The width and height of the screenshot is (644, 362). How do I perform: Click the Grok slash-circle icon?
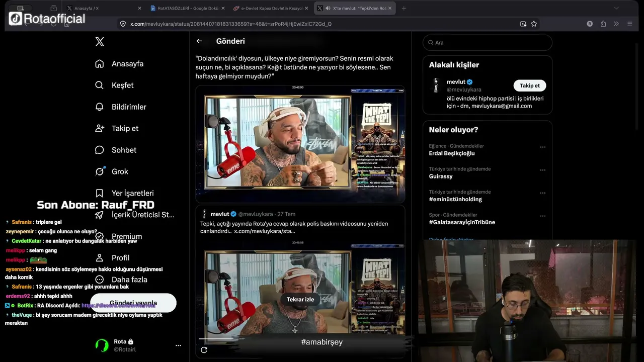pyautogui.click(x=100, y=171)
